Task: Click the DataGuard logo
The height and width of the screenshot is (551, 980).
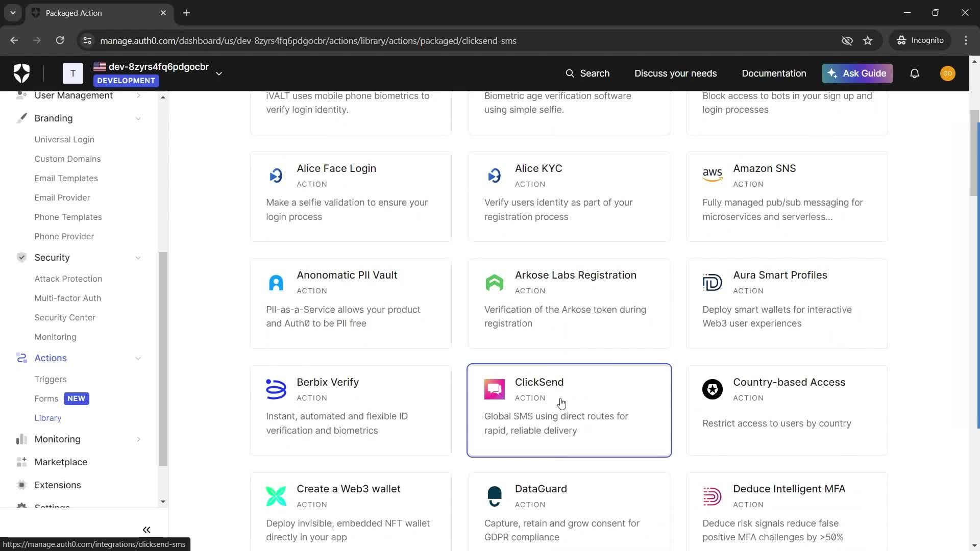Action: click(x=495, y=496)
